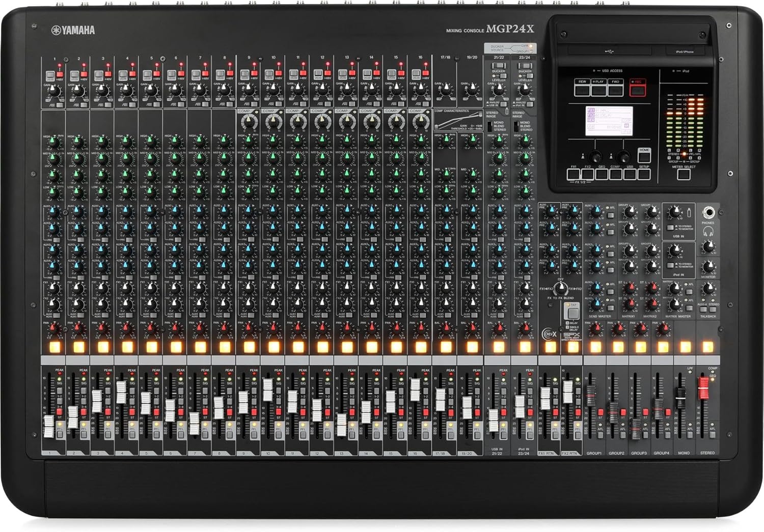Click channel 16's fader cap
The width and height of the screenshot is (764, 532).
click(415, 389)
